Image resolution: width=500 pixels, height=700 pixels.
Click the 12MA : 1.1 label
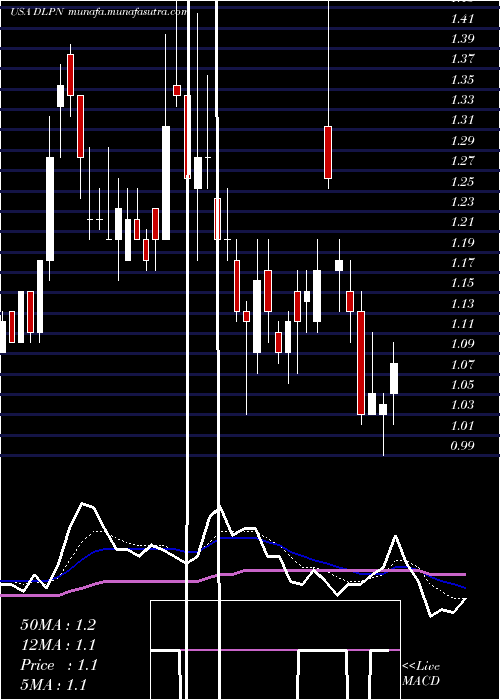[x=58, y=645]
